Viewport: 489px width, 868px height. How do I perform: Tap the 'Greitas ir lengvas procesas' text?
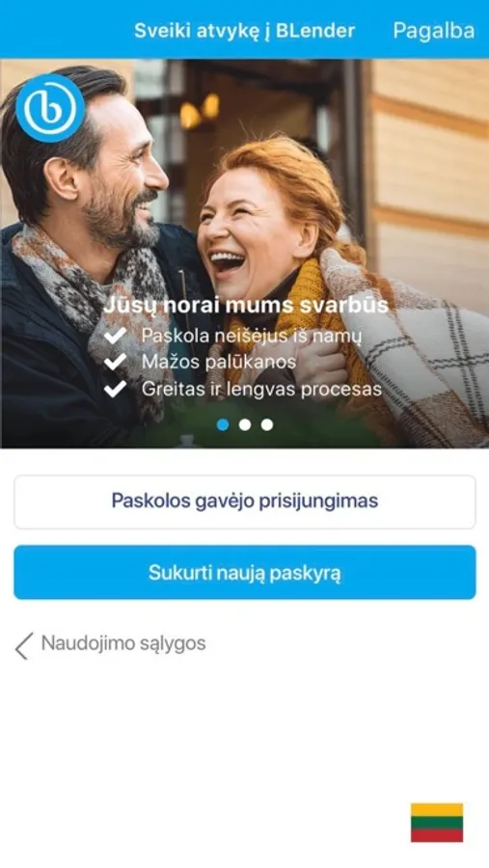click(x=261, y=390)
